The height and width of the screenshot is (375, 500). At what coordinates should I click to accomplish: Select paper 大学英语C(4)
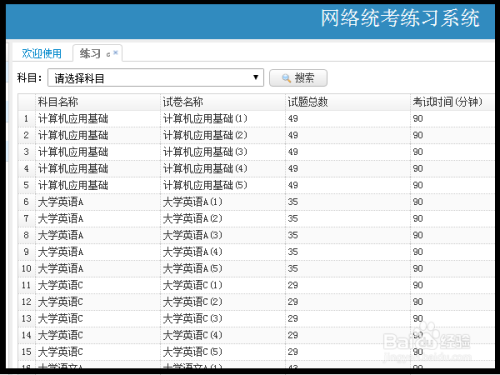point(193,335)
